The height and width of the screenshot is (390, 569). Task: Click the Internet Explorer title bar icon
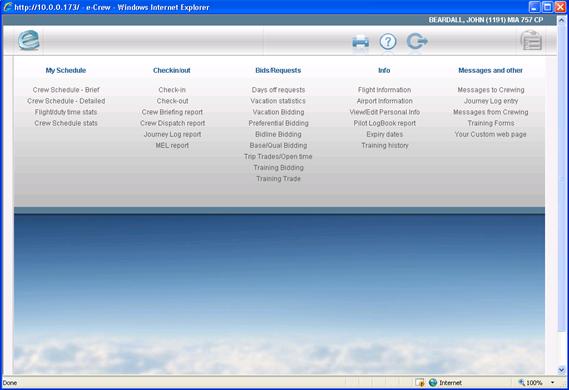(8, 7)
